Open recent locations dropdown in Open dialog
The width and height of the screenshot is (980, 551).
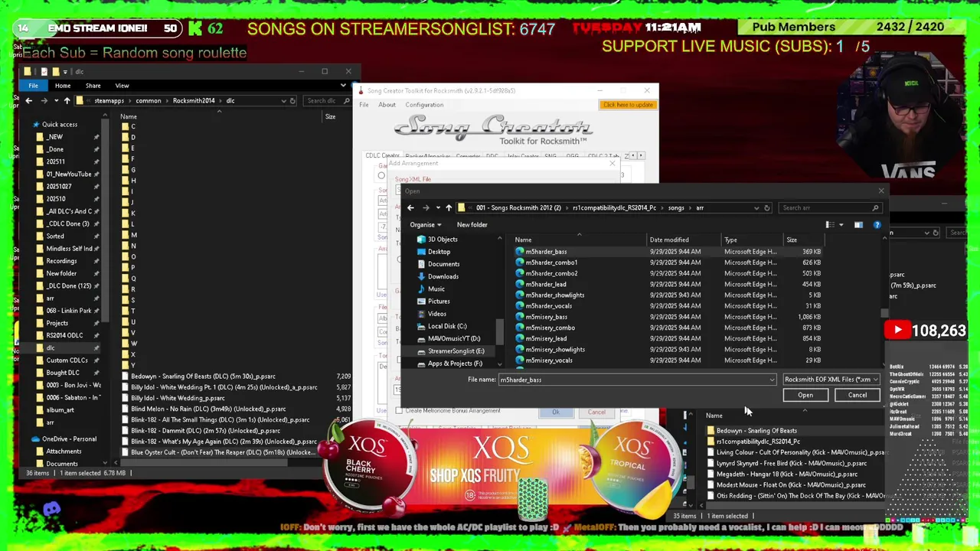[438, 207]
